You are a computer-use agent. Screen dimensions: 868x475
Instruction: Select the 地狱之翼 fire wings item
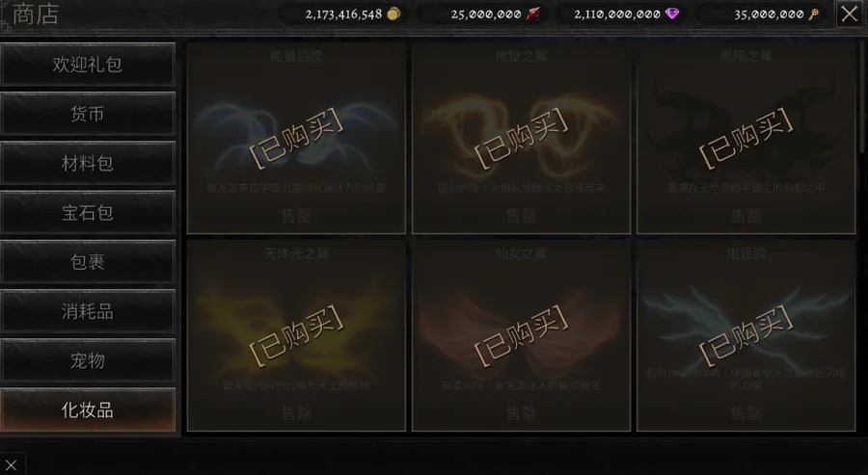pos(521,138)
